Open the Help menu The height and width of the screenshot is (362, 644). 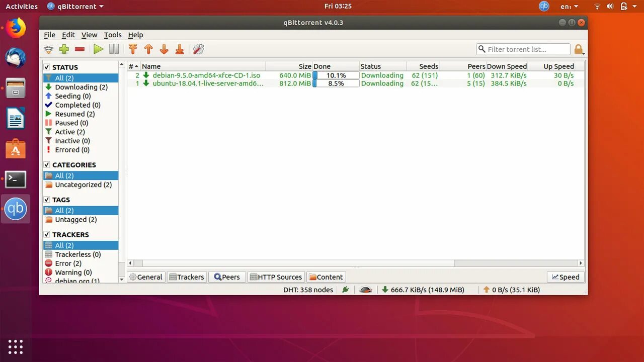[x=135, y=35]
